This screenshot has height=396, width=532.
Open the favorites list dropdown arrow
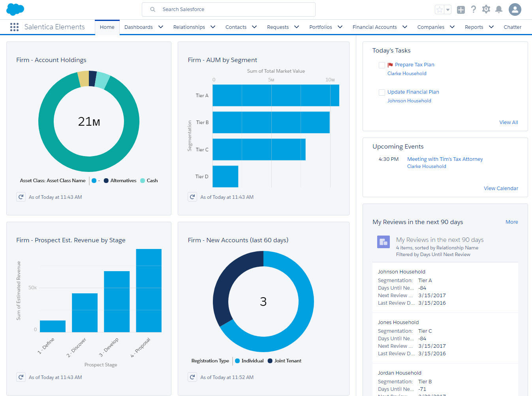pos(448,10)
